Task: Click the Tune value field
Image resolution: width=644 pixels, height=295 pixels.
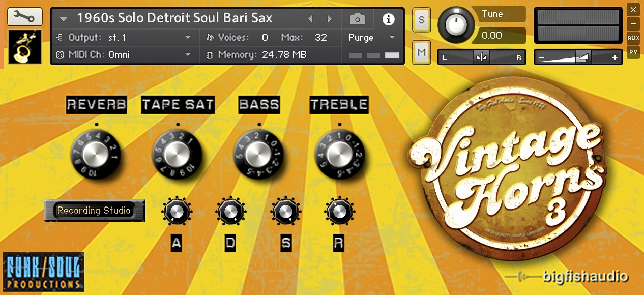Action: (499, 36)
